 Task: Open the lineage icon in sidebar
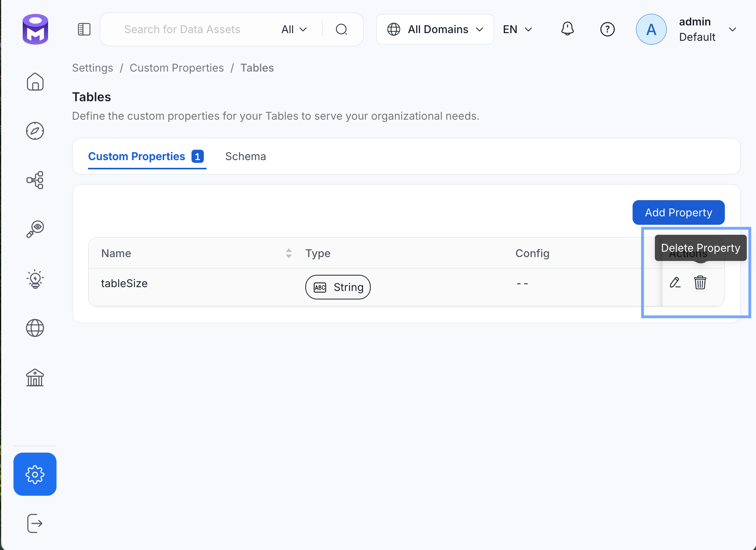(x=35, y=180)
